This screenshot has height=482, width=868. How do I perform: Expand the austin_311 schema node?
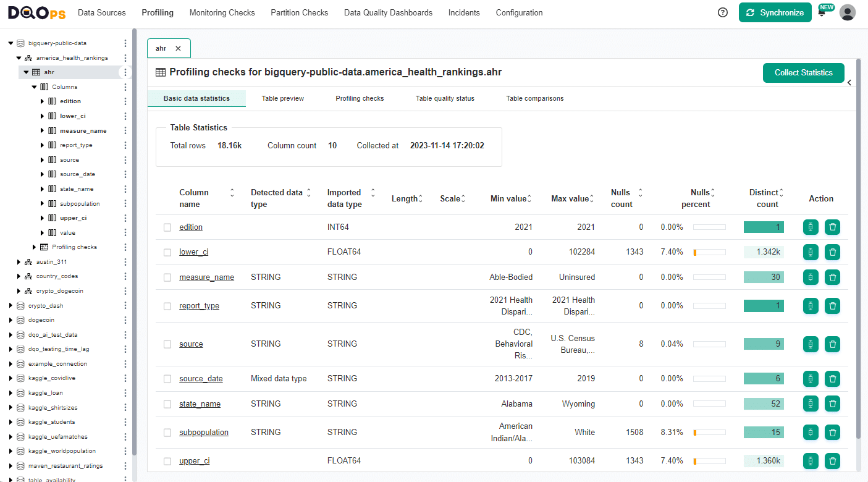(19, 262)
